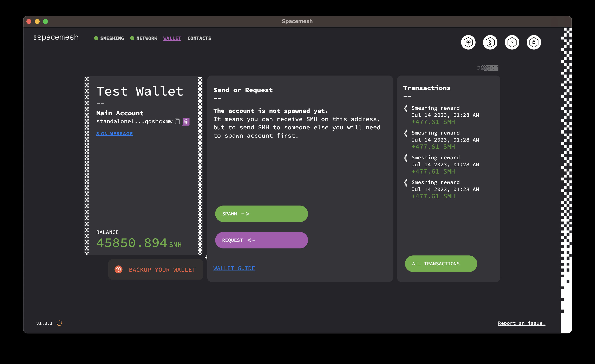Expand the second Smeshing reward entry
This screenshot has height=364, width=595.
click(435, 133)
